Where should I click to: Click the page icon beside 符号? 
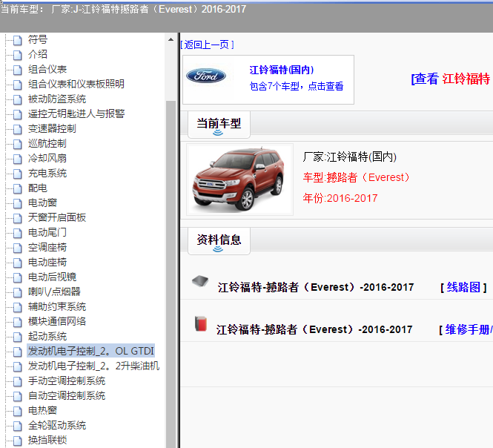coord(18,40)
